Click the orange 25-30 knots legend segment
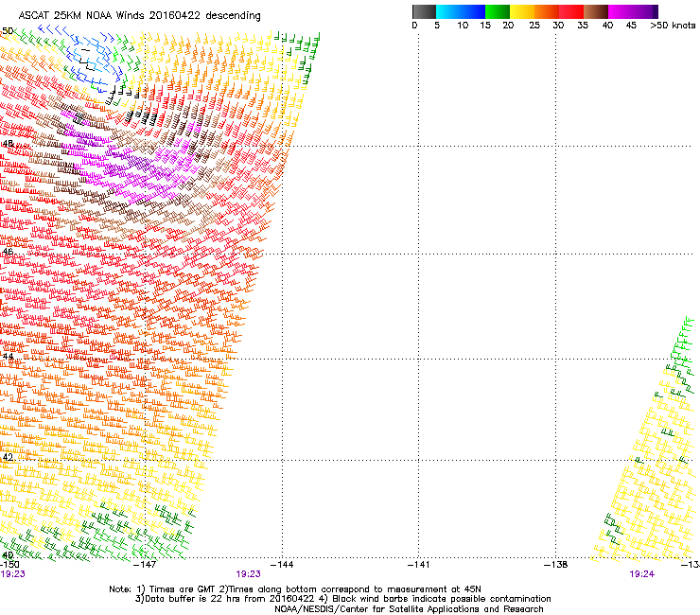700x615 pixels. tap(547, 11)
